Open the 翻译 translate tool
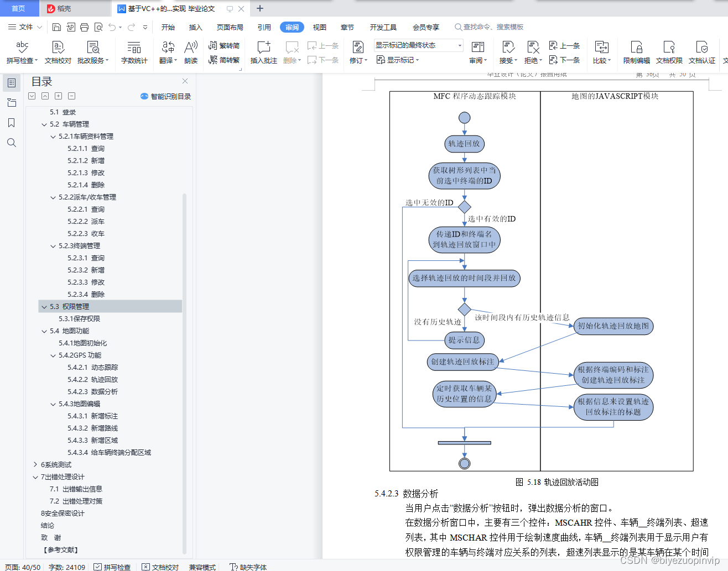The image size is (728, 571). [167, 52]
